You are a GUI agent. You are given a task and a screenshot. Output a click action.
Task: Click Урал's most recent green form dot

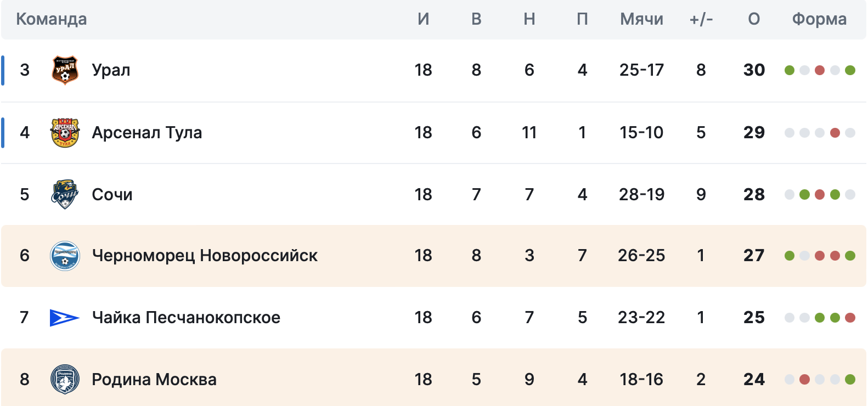coord(850,70)
